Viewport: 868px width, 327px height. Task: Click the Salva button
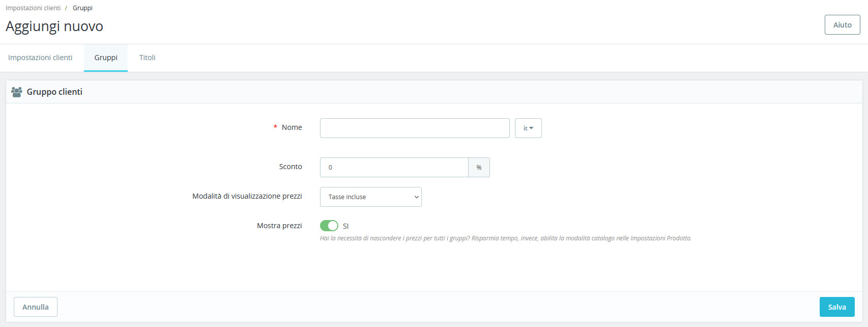tap(837, 307)
